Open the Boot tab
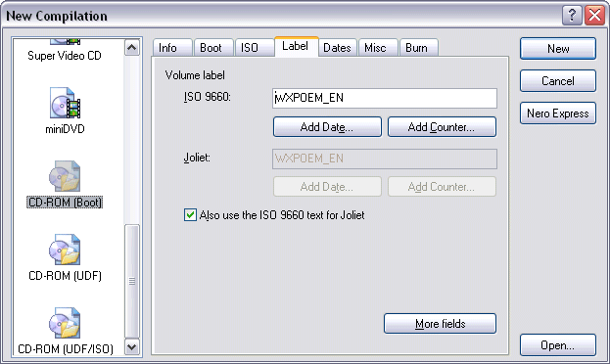 pyautogui.click(x=212, y=48)
